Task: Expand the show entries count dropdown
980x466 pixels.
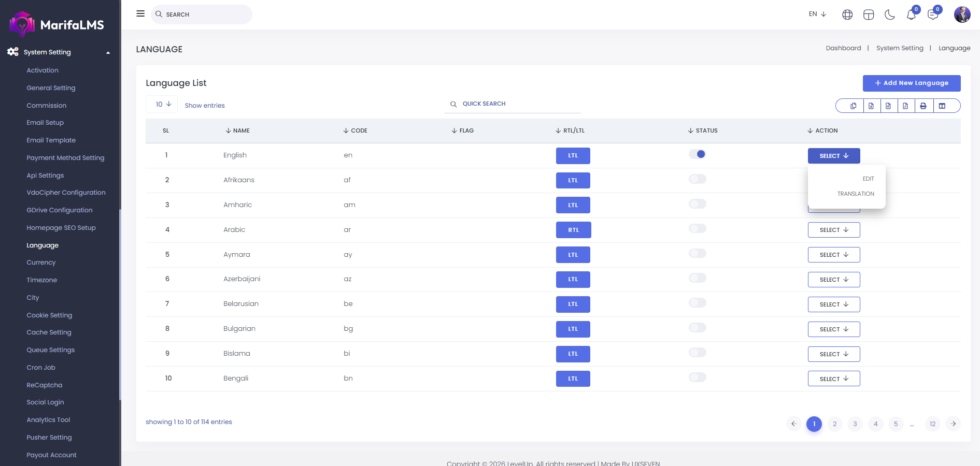Action: click(x=162, y=105)
